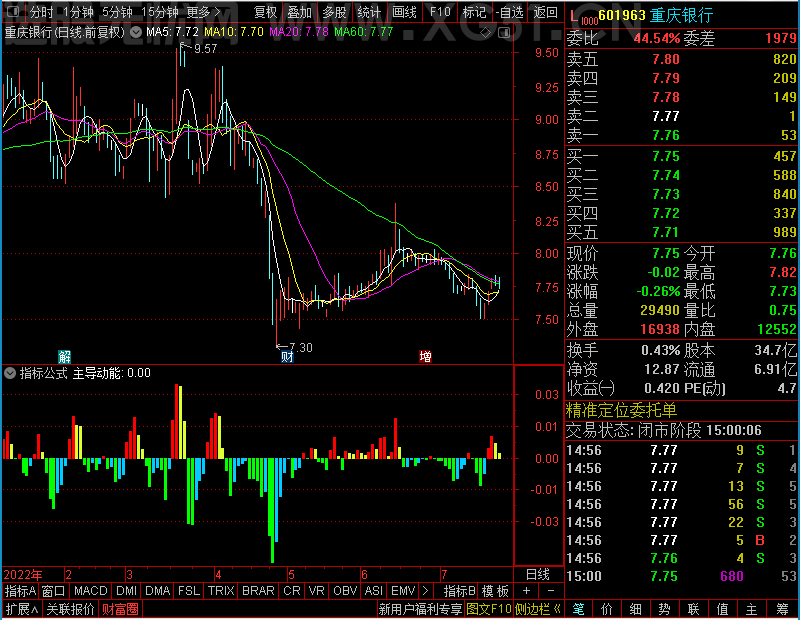Show more indicators with the arrow after EMV
800x620 pixels.
pyautogui.click(x=426, y=591)
